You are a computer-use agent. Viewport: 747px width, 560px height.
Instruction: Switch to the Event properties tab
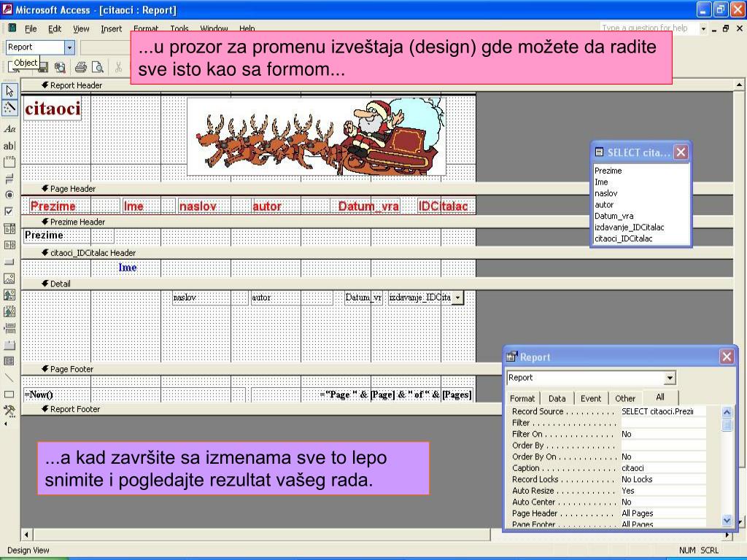591,398
